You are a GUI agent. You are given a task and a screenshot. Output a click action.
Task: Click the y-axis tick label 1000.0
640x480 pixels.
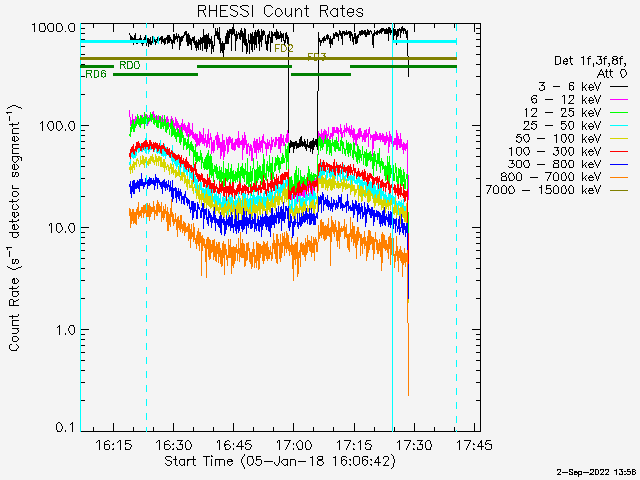[53, 28]
